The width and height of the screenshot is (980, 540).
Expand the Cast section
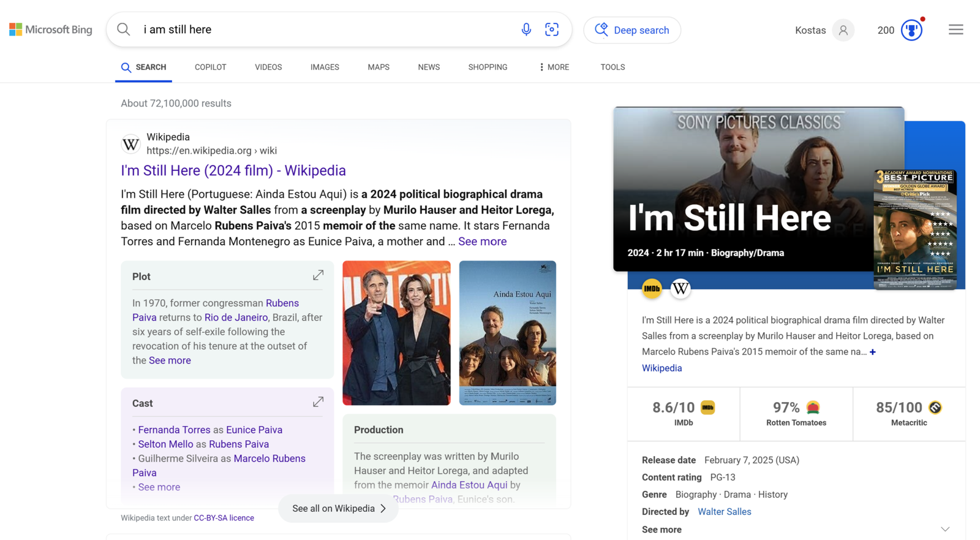point(318,403)
